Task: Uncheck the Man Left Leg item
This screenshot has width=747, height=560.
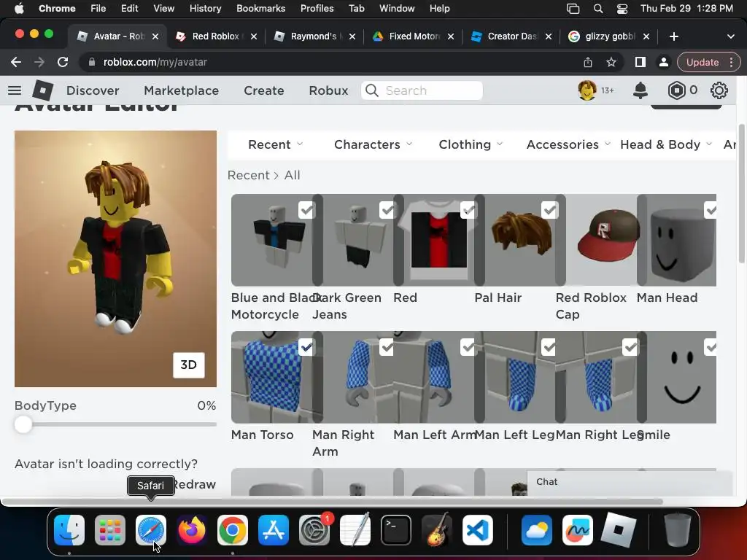Action: tap(549, 347)
